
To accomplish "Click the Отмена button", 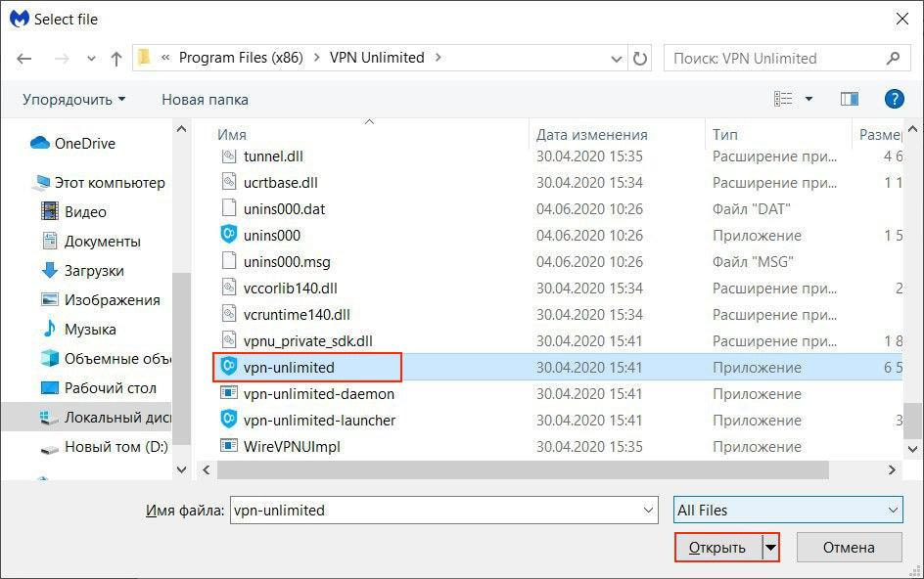I will [x=848, y=548].
